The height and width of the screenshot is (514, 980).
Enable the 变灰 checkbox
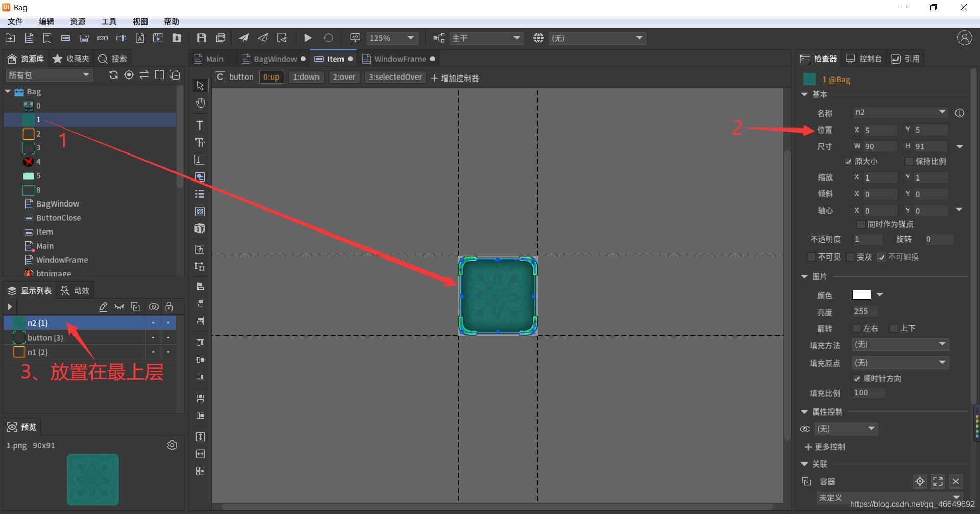(x=850, y=257)
